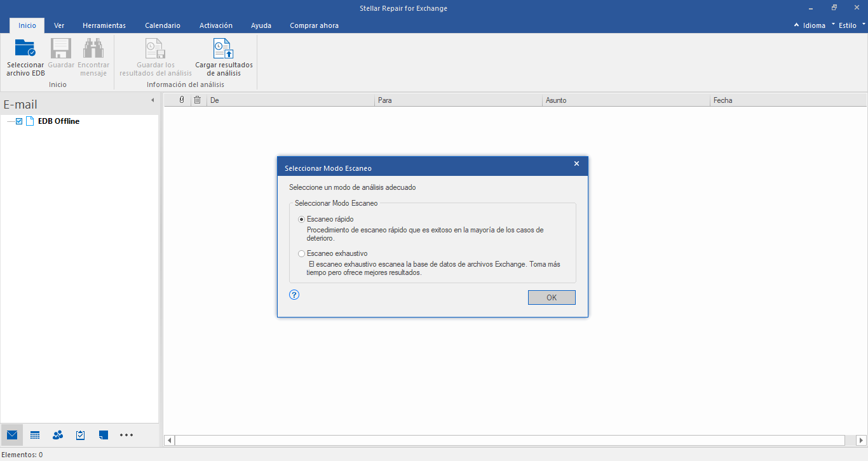Select the EDB Offline tree item
Screen dimensions: 868x461
58,121
